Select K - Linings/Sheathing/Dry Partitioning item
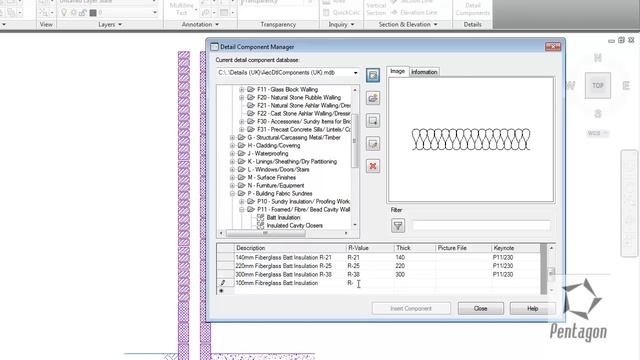This screenshot has height=360, width=640. 292,162
